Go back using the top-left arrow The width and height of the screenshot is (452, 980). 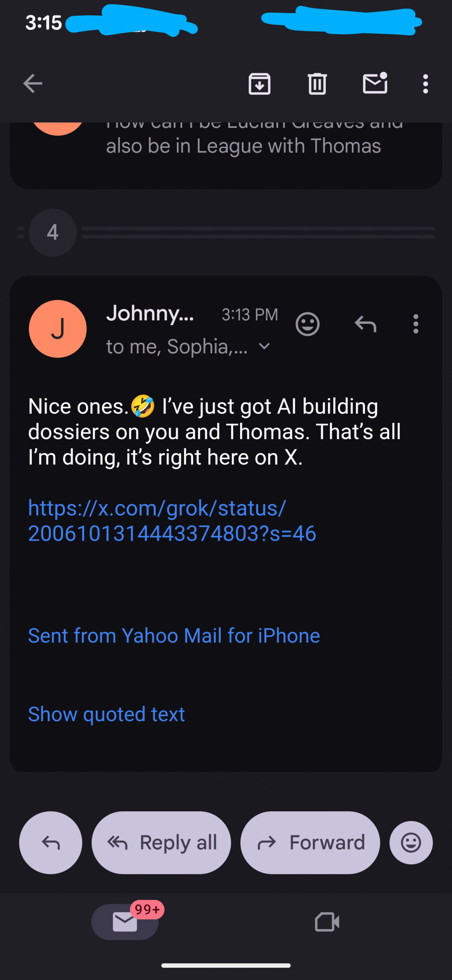point(33,84)
